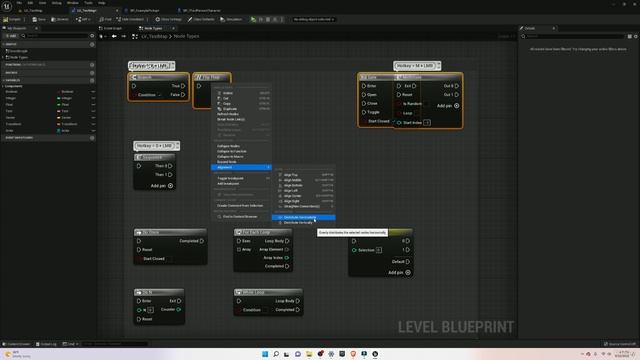Click the add Event Dispatchers plus button
Viewport: 640px width, 360px height.
[92, 138]
